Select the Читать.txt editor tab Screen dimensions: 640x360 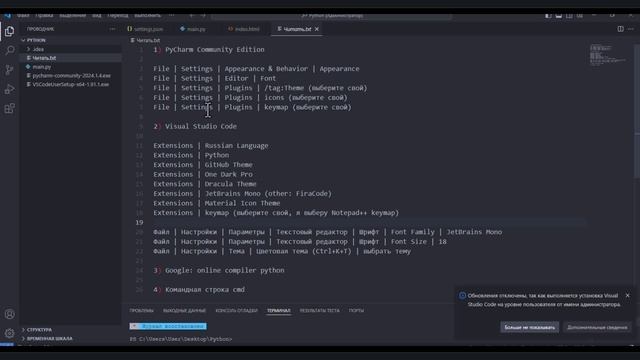pos(297,29)
